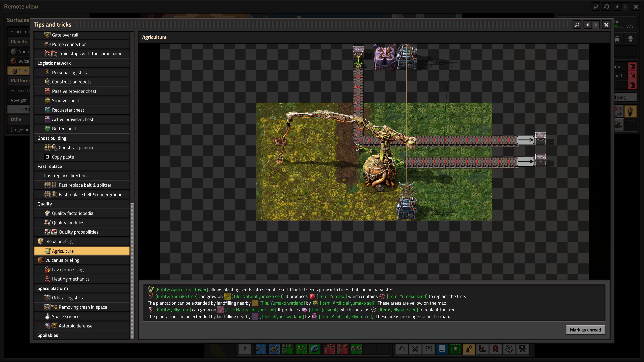Open the blueprint library book icon
The image size is (644, 362).
click(x=442, y=349)
